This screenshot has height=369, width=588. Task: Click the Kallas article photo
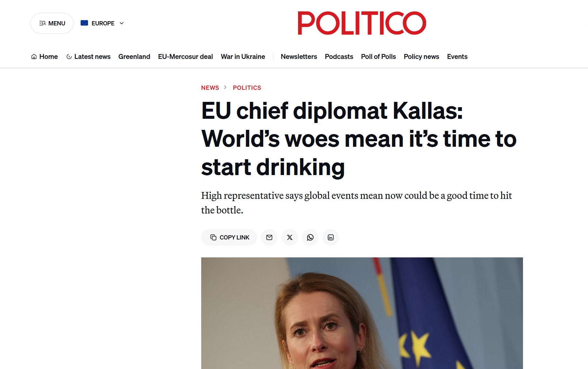[x=362, y=313]
